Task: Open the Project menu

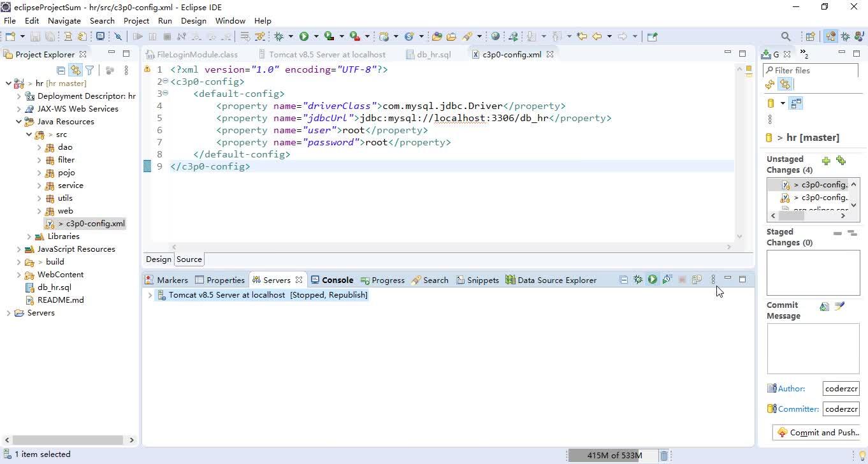Action: (136, 20)
